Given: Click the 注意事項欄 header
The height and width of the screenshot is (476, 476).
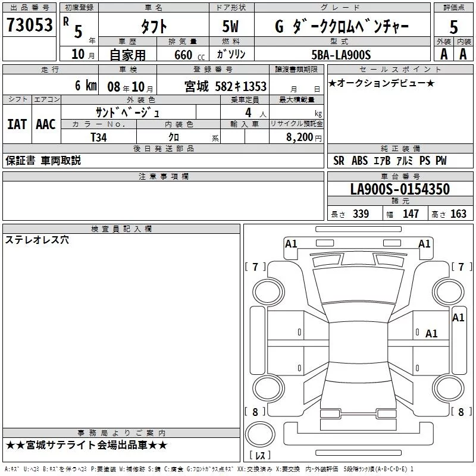Looking at the screenshot, I should [x=163, y=176].
